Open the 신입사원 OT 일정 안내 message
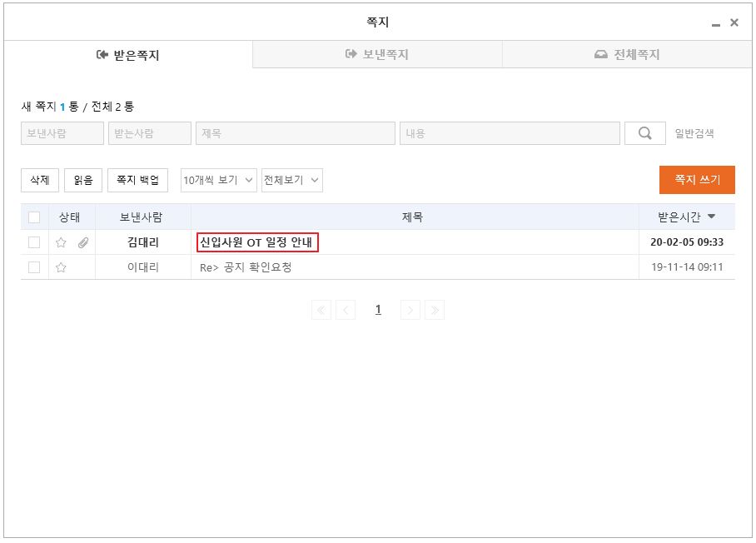This screenshot has width=756, height=543. (x=256, y=242)
